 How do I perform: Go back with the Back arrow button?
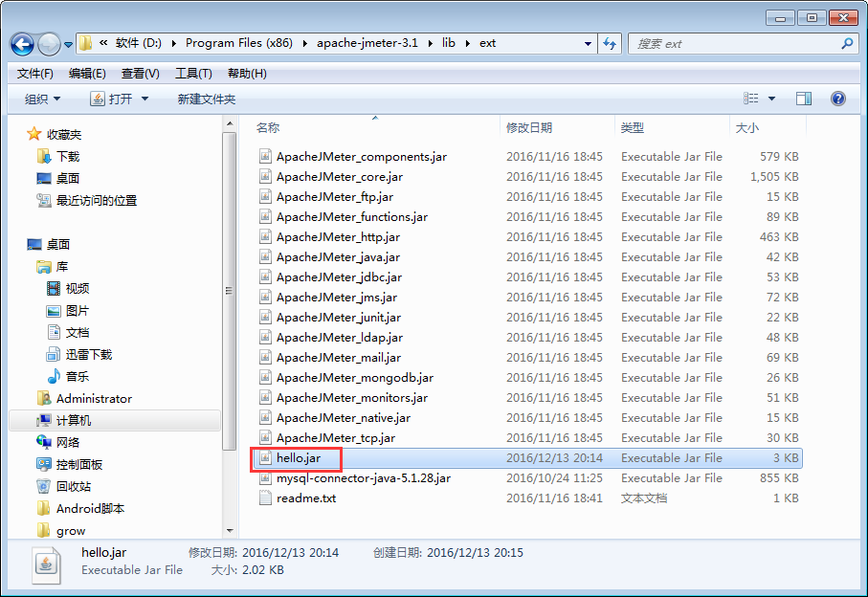pyautogui.click(x=23, y=44)
